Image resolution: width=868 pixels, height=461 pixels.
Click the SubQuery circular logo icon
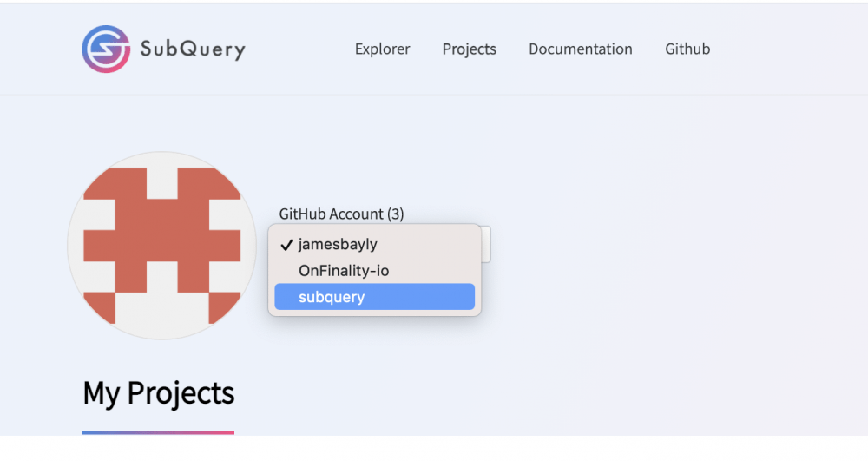[x=106, y=49]
